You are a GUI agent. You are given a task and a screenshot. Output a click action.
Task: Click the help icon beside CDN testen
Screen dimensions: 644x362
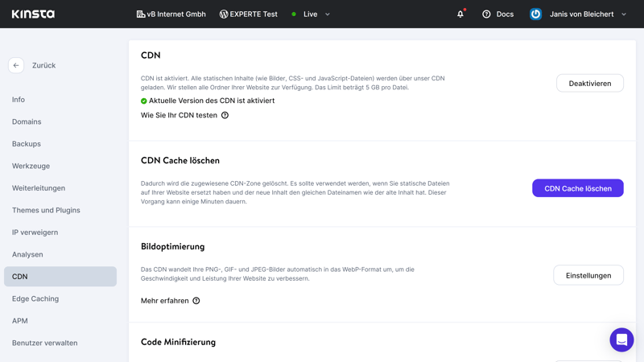pyautogui.click(x=225, y=115)
